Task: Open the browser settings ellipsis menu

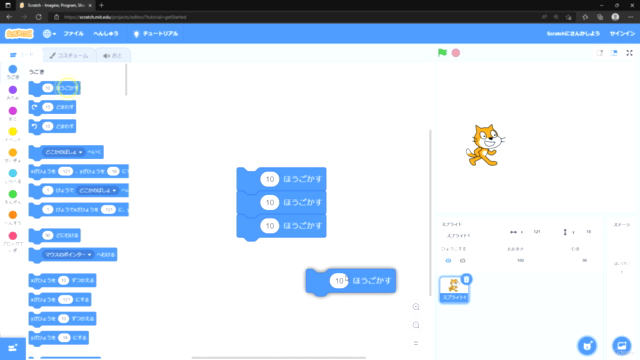Action: [631, 17]
